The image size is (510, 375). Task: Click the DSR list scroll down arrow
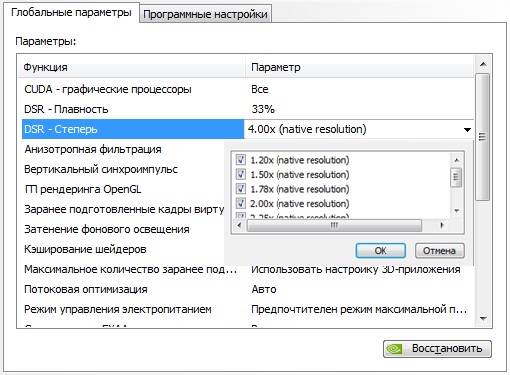456,211
